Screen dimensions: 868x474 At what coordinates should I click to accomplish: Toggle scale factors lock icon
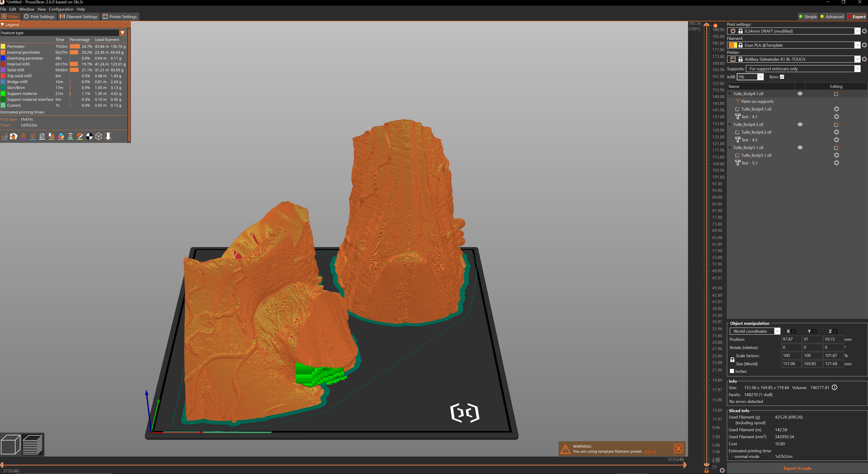pyautogui.click(x=732, y=360)
